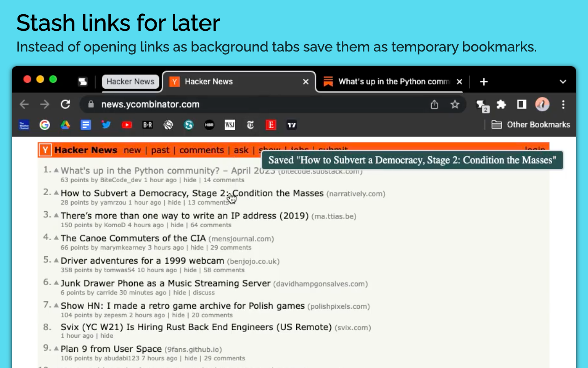
Task: Open the Twitter bookmark
Action: pyautogui.click(x=106, y=125)
